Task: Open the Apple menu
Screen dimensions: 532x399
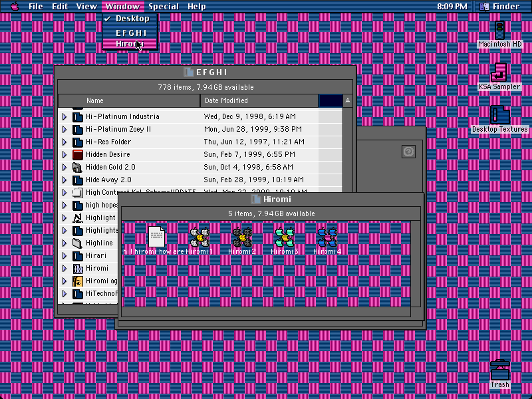Action: (15, 6)
